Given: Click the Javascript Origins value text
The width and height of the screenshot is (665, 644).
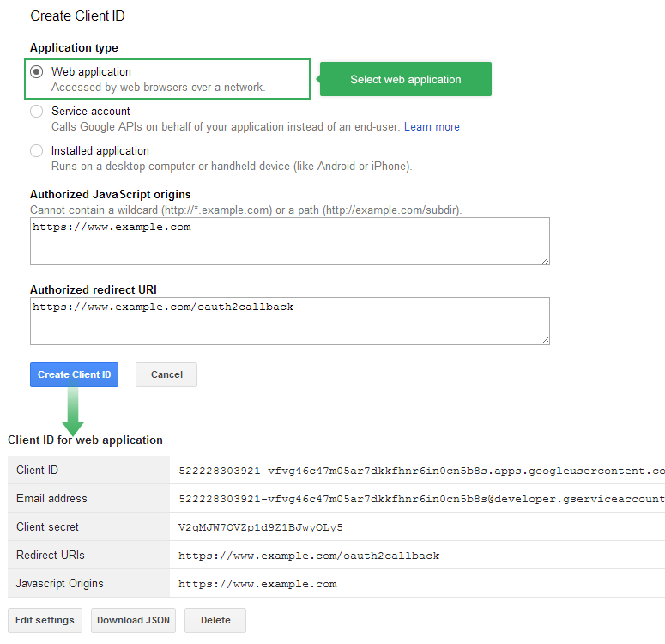Looking at the screenshot, I should tap(257, 584).
